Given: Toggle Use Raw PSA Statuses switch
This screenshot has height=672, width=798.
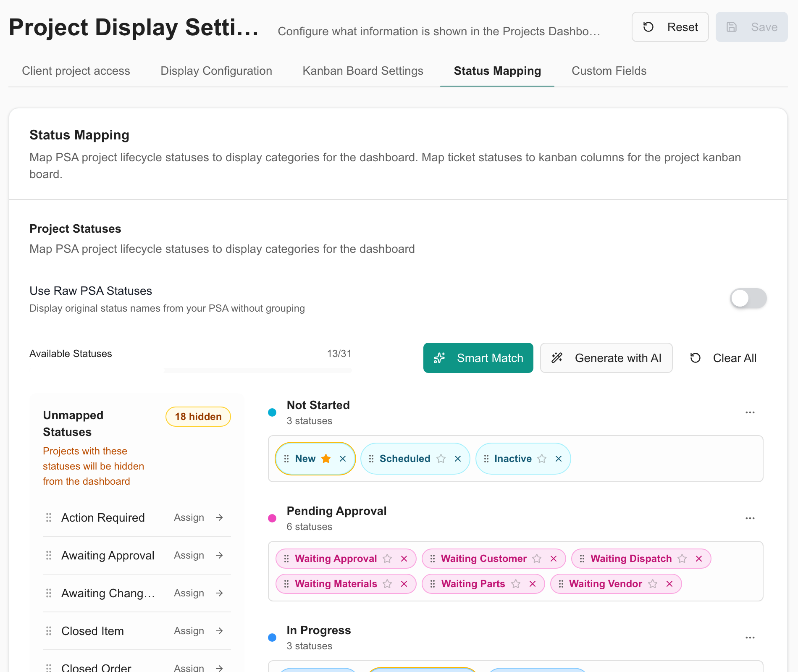Looking at the screenshot, I should click(748, 299).
